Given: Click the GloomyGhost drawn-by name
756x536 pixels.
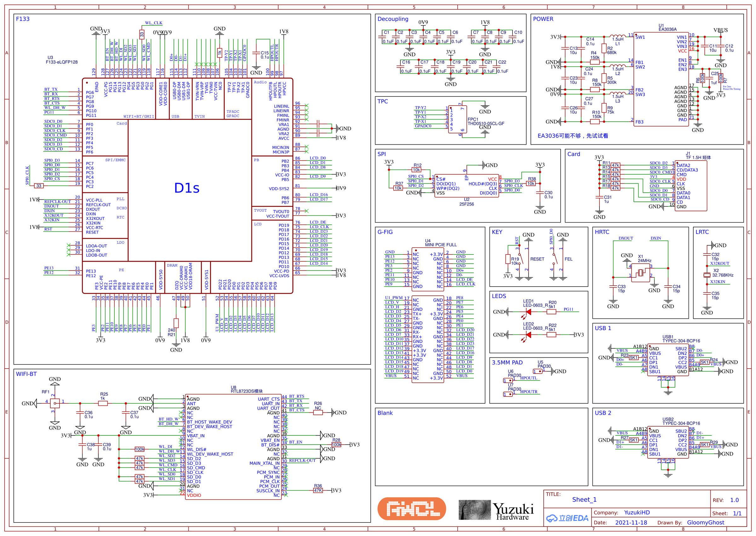Looking at the screenshot, I should (x=705, y=522).
